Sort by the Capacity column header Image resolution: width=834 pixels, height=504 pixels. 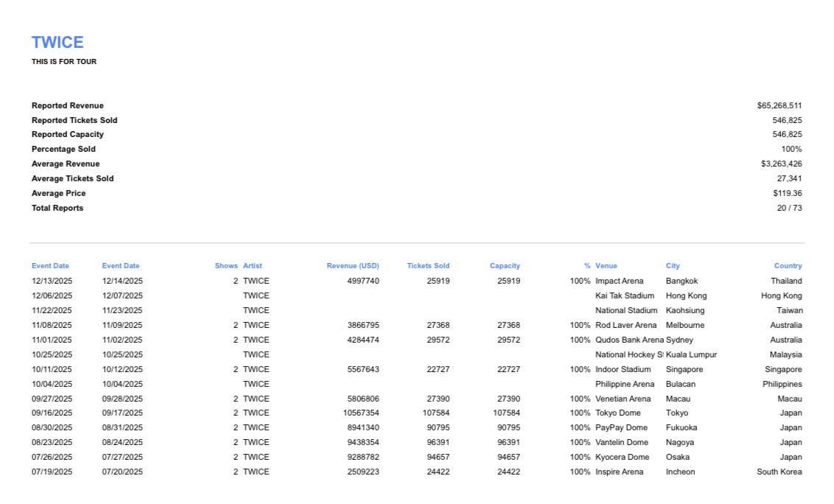[x=505, y=265]
